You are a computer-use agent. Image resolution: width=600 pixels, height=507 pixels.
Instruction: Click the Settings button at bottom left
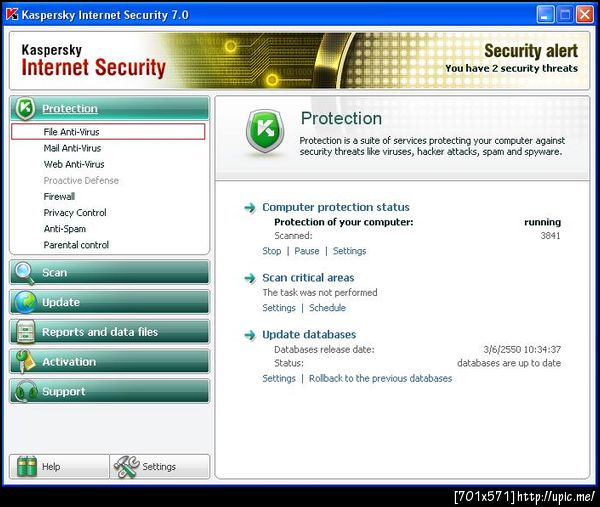(x=160, y=467)
